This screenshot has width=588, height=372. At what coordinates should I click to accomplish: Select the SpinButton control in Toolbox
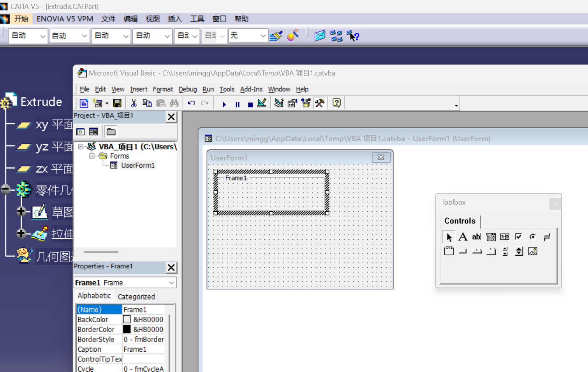point(519,251)
